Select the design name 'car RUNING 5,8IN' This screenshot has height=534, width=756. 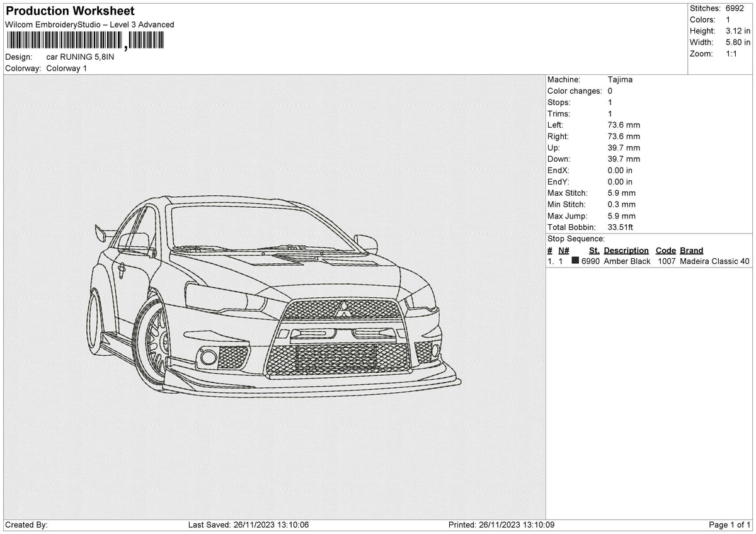81,57
